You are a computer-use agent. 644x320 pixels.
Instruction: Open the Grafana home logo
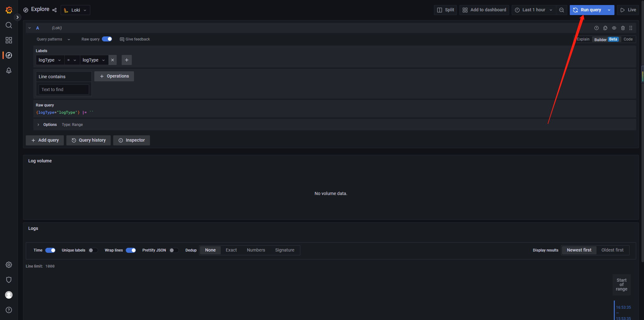[9, 10]
